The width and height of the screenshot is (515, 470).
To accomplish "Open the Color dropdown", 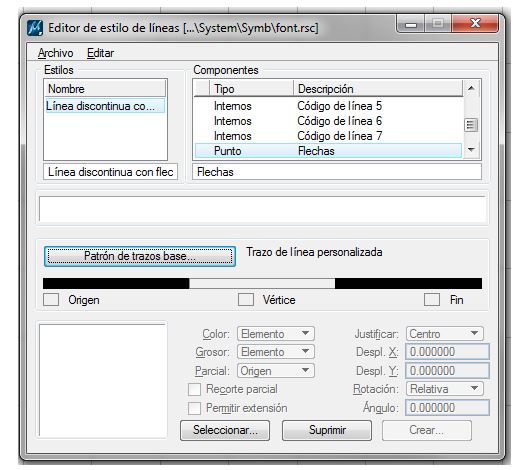I will pyautogui.click(x=276, y=334).
